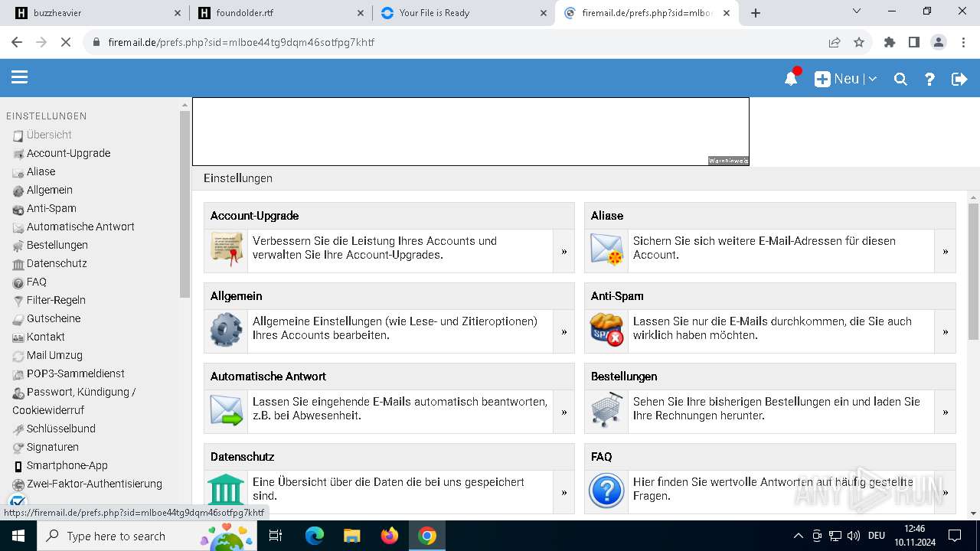
Task: Click the Allgemein gear icon
Action: pyautogui.click(x=226, y=330)
